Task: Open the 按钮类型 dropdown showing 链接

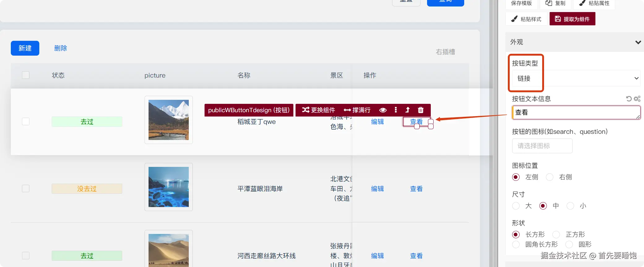Action: coord(576,78)
